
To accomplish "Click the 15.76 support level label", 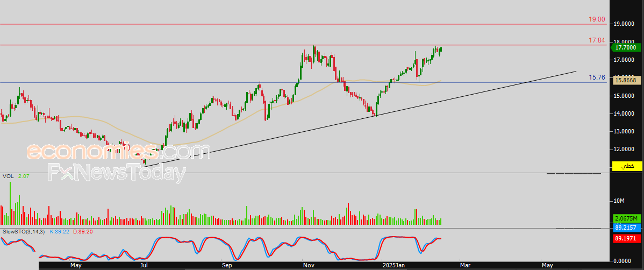I will coord(597,77).
